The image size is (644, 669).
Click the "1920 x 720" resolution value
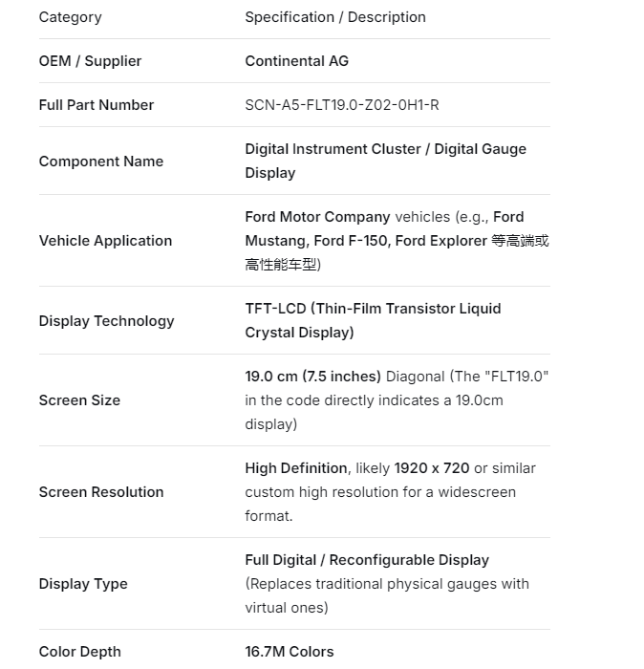[x=431, y=468]
